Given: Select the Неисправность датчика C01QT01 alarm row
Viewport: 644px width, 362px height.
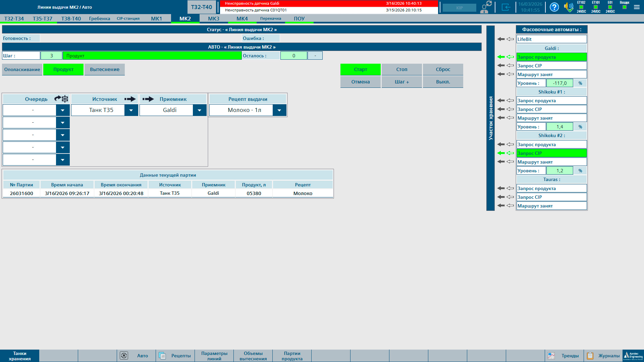Looking at the screenshot, I should coord(329,10).
